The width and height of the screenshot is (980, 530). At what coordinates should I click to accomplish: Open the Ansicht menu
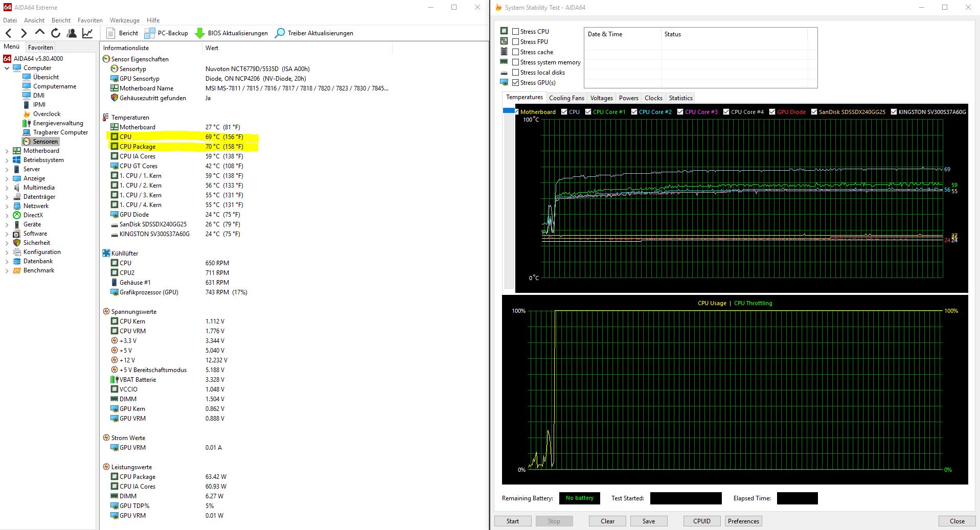pyautogui.click(x=34, y=20)
